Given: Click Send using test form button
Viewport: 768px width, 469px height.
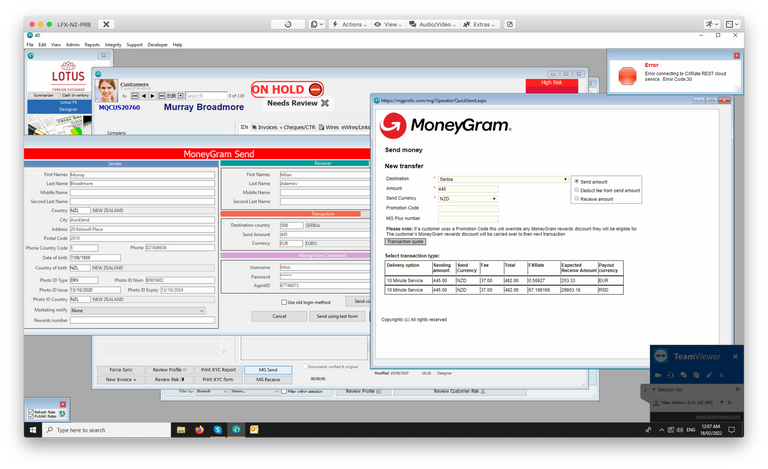Looking at the screenshot, I should click(x=337, y=316).
